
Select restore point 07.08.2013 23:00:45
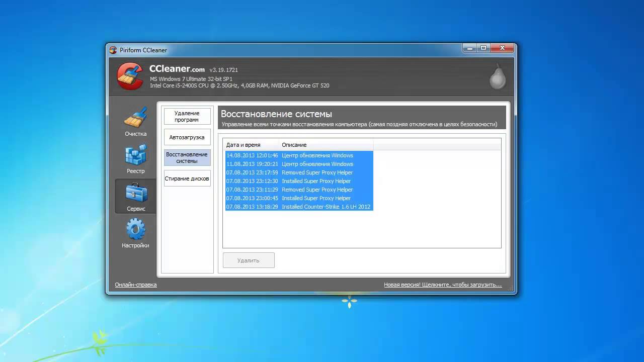299,198
